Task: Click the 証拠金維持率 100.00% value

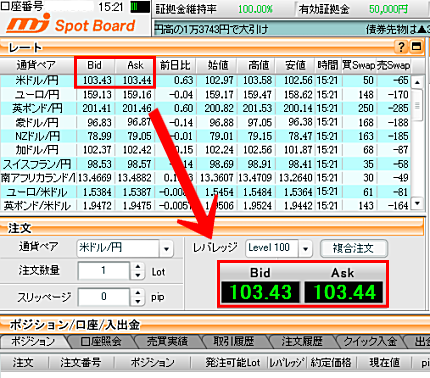Action: tap(255, 9)
